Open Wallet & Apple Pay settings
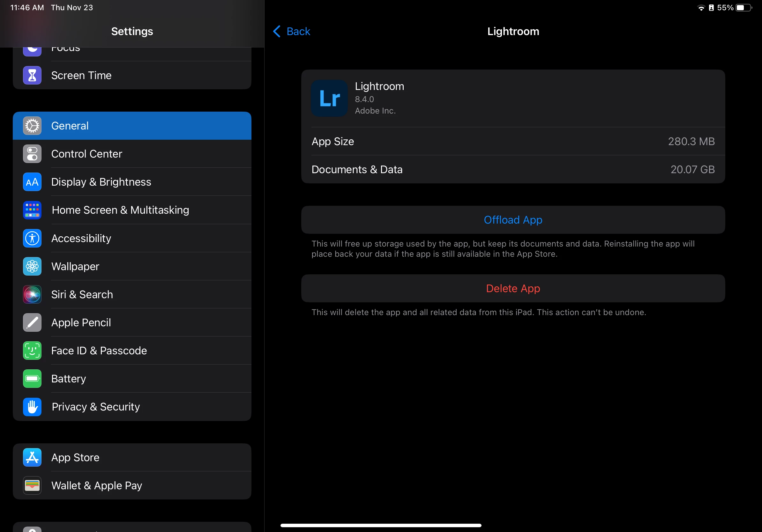 pyautogui.click(x=97, y=485)
